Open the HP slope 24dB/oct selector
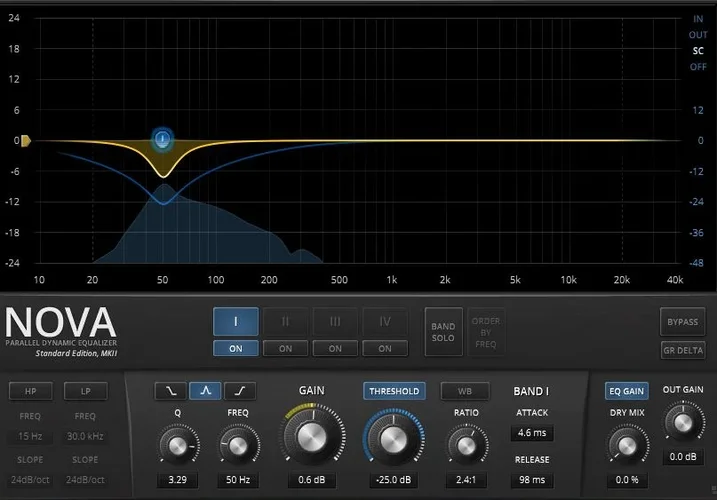 pyautogui.click(x=30, y=479)
